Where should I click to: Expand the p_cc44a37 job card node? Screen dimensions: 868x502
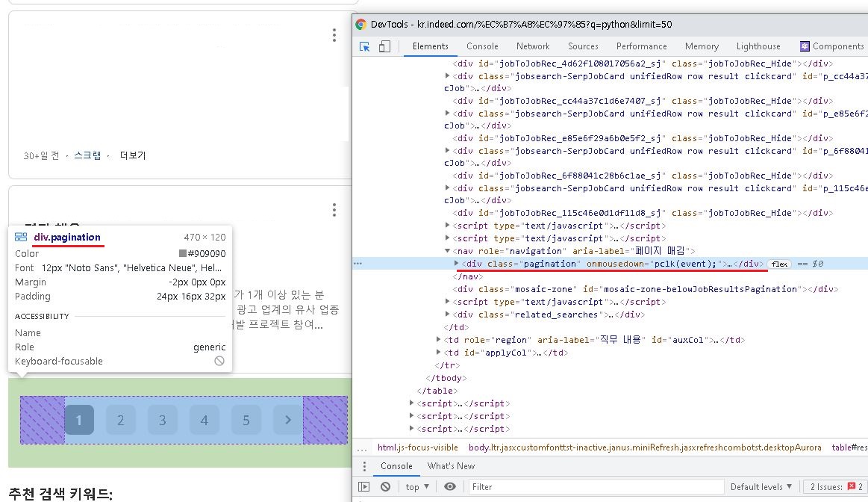coord(447,76)
